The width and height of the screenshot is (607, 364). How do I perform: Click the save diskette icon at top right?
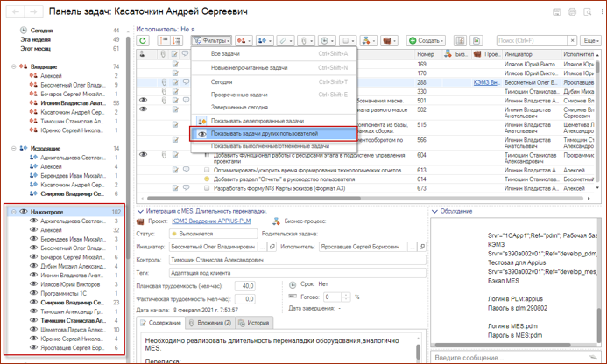pyautogui.click(x=557, y=12)
